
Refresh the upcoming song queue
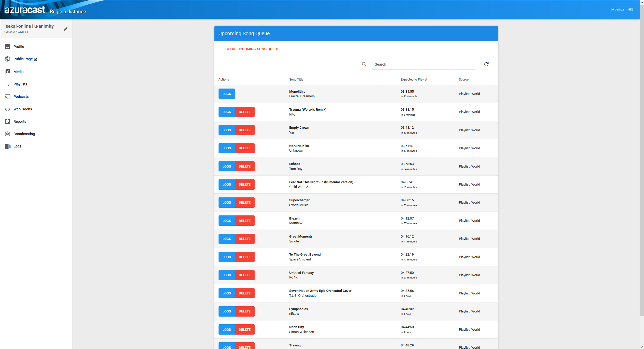[486, 64]
